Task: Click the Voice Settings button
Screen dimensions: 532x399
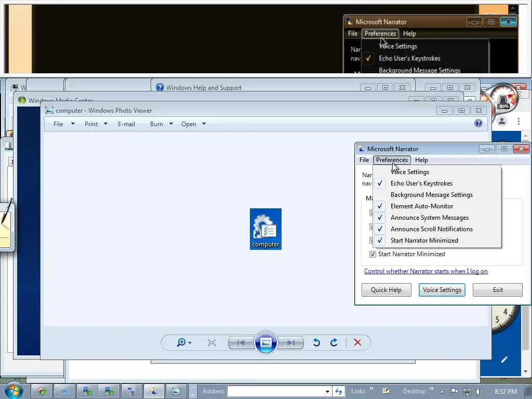Action: pos(442,290)
